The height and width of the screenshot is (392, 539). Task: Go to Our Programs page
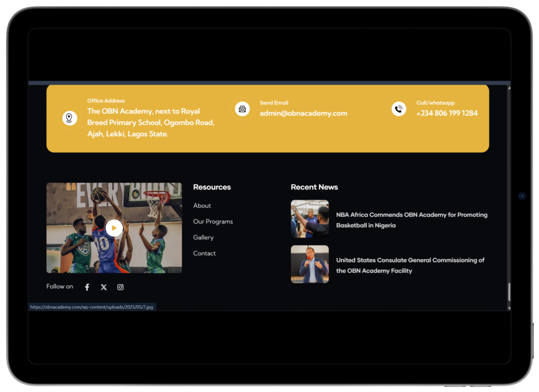[x=213, y=222]
